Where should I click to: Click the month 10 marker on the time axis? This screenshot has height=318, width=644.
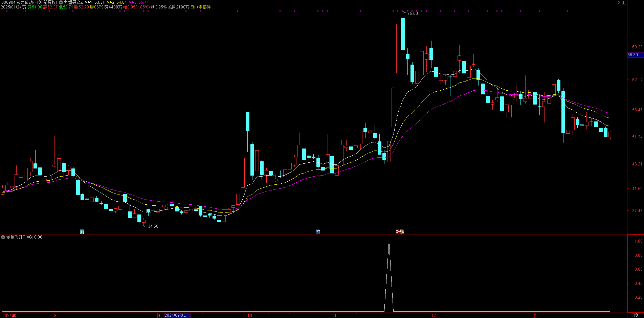[x=250, y=316]
